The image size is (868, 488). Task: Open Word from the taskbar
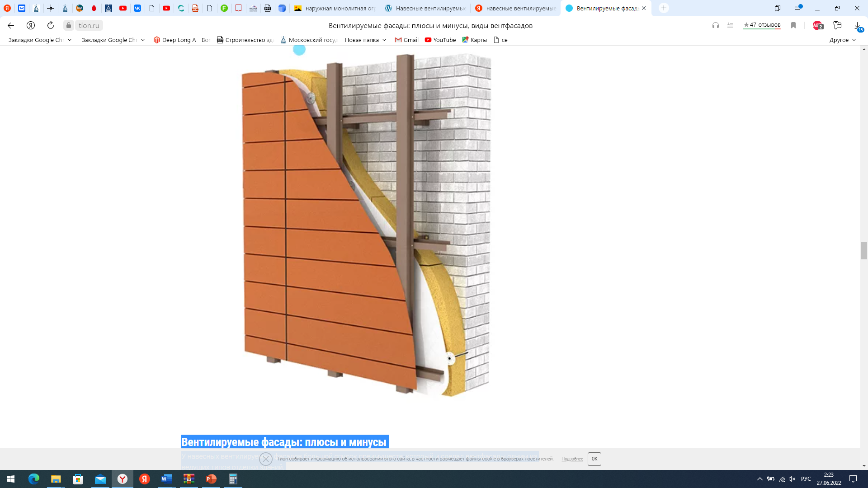click(166, 479)
